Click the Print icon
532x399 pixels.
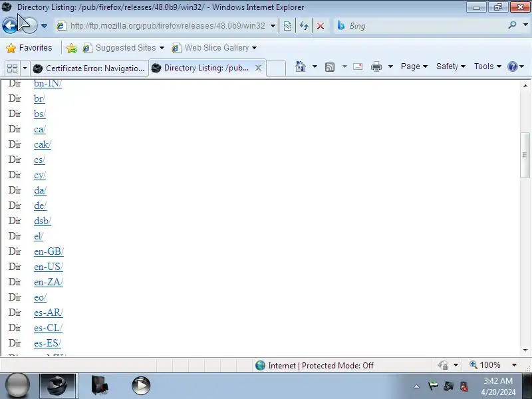click(376, 66)
